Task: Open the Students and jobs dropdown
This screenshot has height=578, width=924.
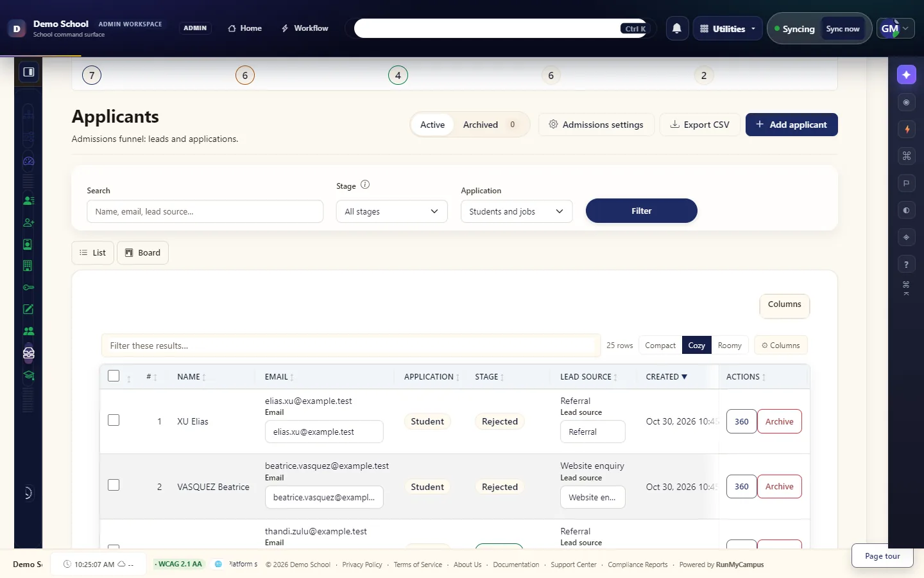Action: [x=517, y=211]
